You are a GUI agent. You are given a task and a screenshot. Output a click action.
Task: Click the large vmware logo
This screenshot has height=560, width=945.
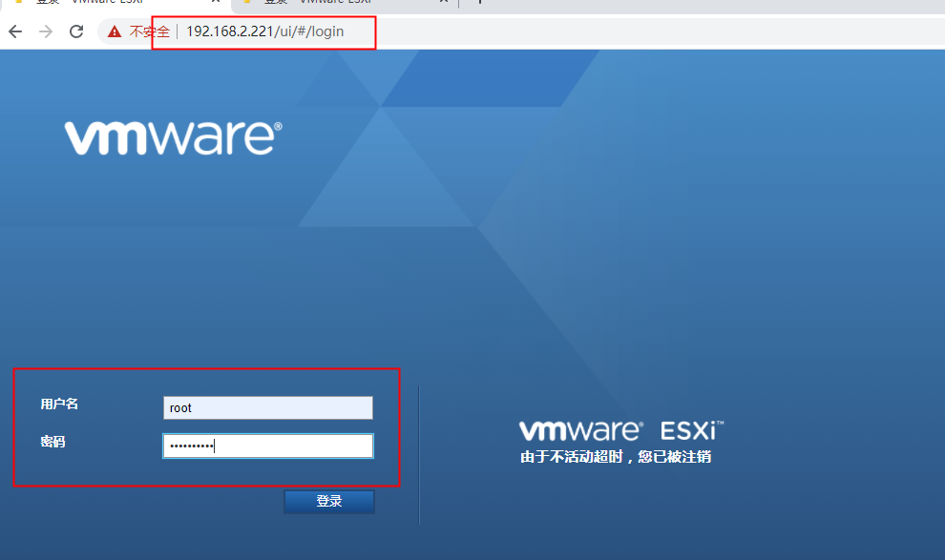coord(174,138)
